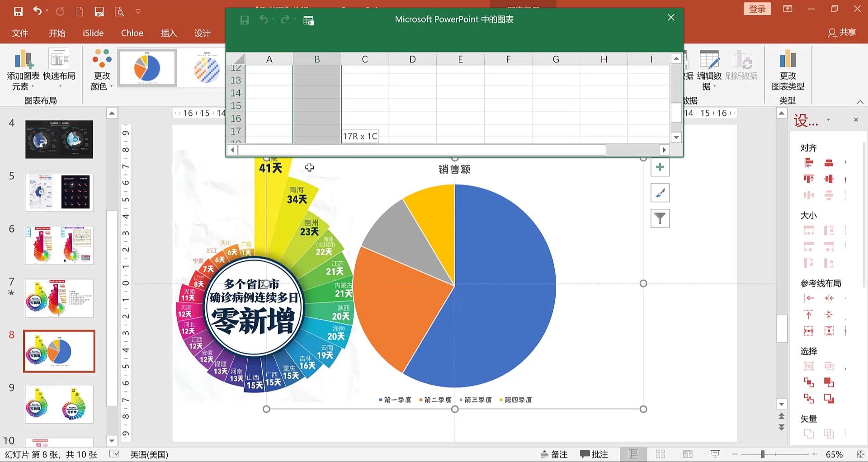Select slide 9 thumbnail
The width and height of the screenshot is (868, 462).
pyautogui.click(x=59, y=404)
